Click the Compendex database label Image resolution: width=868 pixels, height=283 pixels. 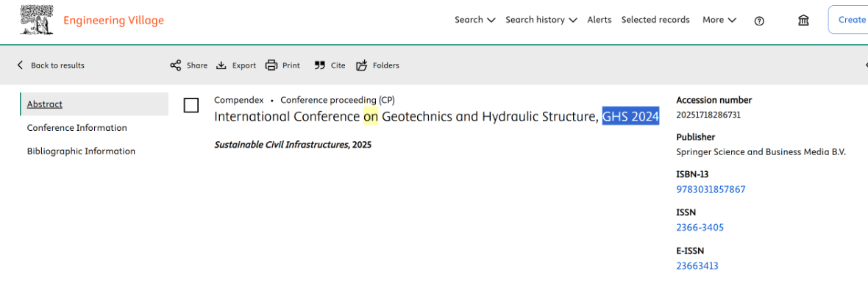[x=238, y=100]
